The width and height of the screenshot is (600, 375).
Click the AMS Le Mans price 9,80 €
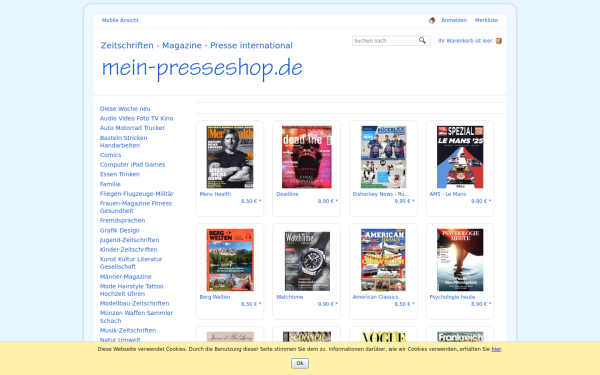(x=481, y=201)
